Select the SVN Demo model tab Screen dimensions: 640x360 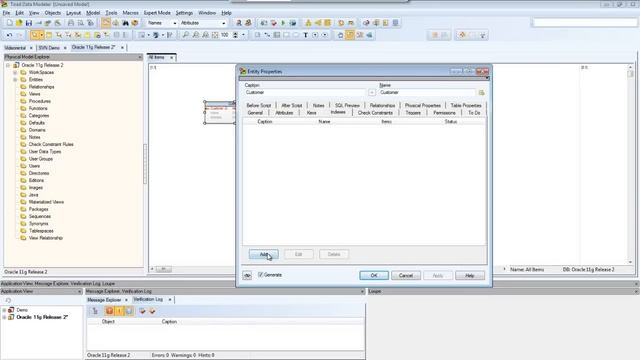pos(49,48)
